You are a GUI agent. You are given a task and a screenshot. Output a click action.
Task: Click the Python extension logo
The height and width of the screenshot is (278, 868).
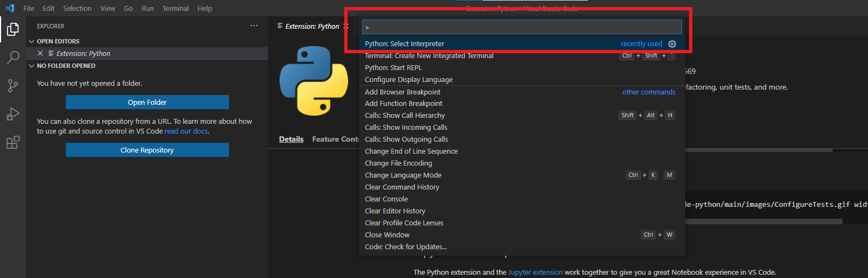tap(314, 81)
